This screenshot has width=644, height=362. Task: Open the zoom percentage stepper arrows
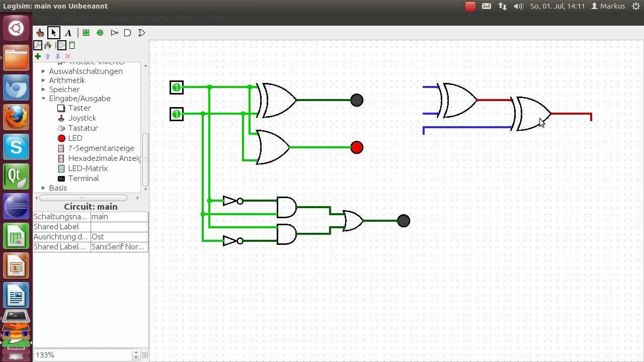[136, 355]
